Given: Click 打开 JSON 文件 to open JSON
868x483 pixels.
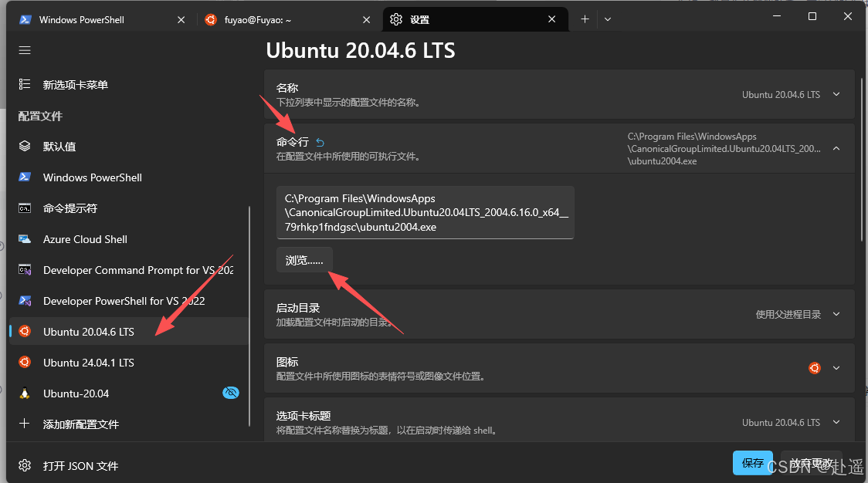Looking at the screenshot, I should pyautogui.click(x=128, y=466).
